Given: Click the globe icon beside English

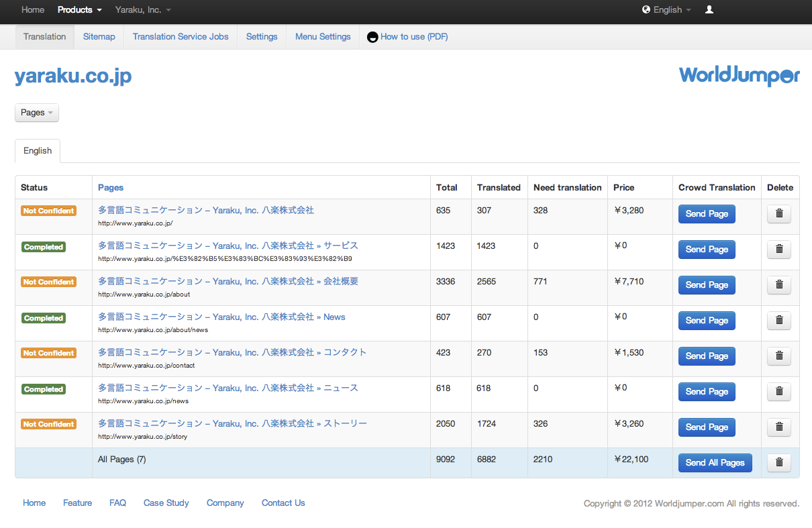Looking at the screenshot, I should click(x=646, y=9).
